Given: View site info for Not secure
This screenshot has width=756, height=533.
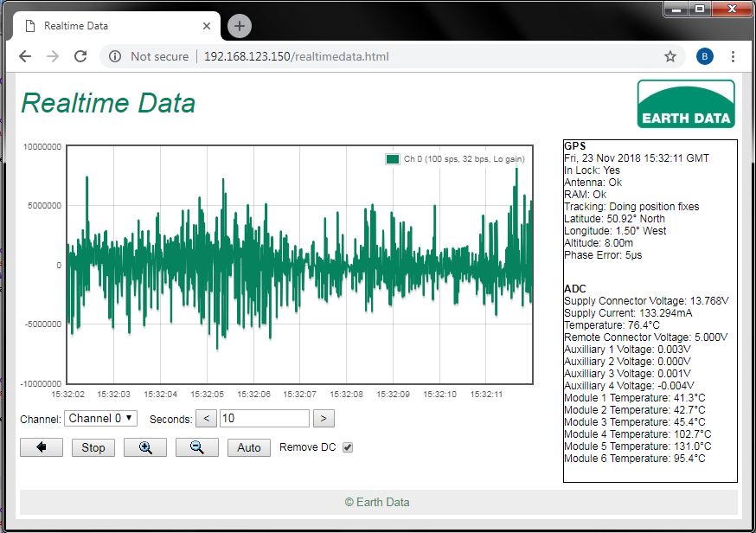Looking at the screenshot, I should coord(115,56).
